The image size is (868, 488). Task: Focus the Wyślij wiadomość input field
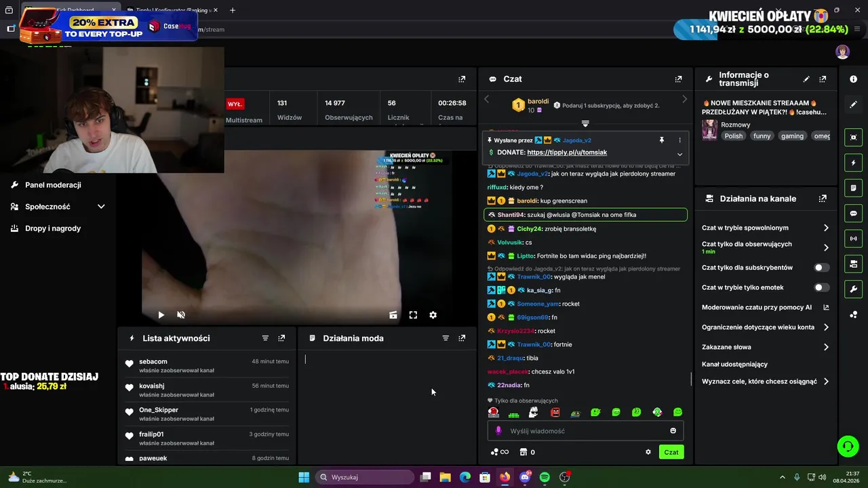(585, 431)
